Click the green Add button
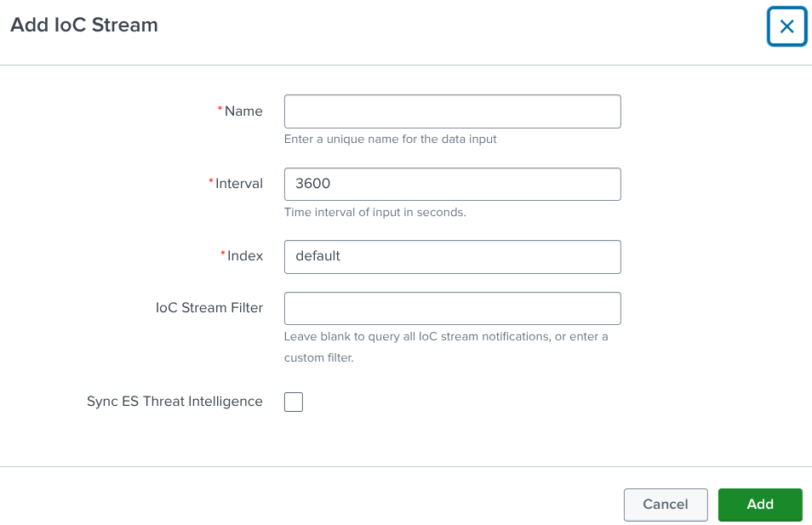Image resolution: width=812 pixels, height=525 pixels. [759, 505]
